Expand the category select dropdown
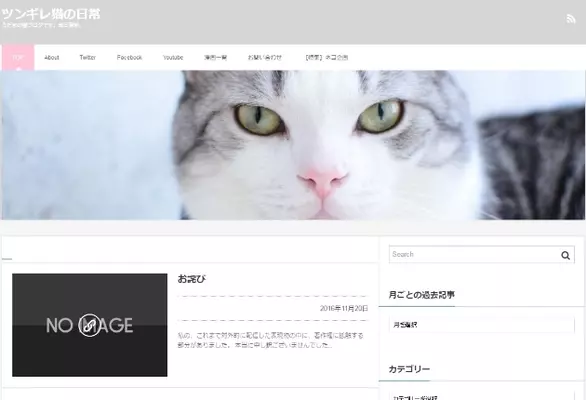This screenshot has width=586, height=400. (x=481, y=396)
